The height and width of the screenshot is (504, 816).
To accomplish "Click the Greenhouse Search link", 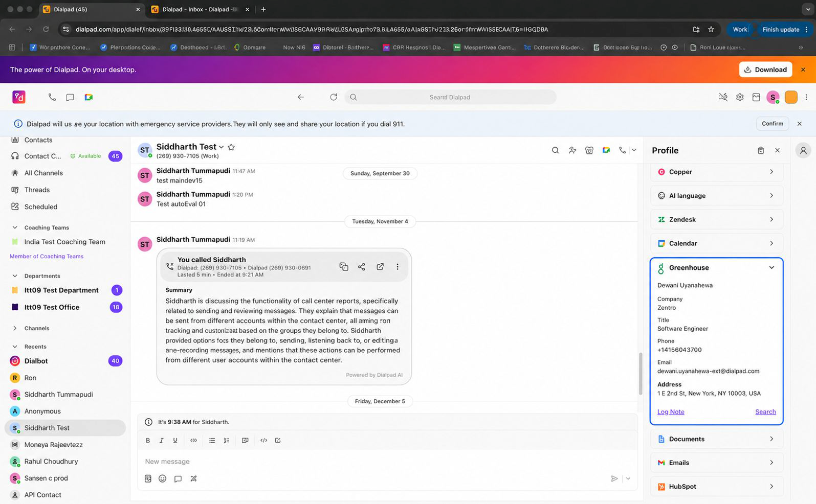I will point(765,411).
